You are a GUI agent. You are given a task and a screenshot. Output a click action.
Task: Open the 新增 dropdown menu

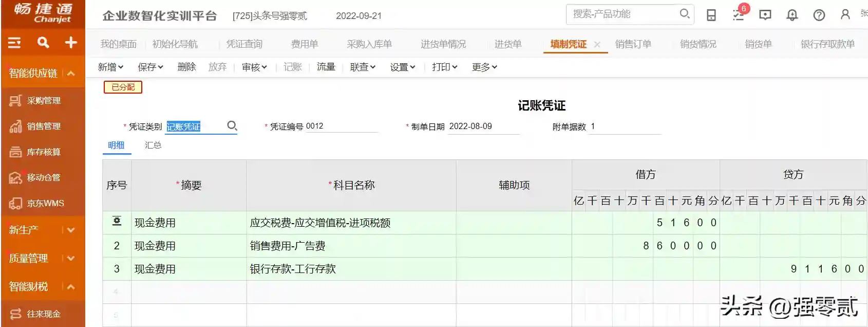110,67
